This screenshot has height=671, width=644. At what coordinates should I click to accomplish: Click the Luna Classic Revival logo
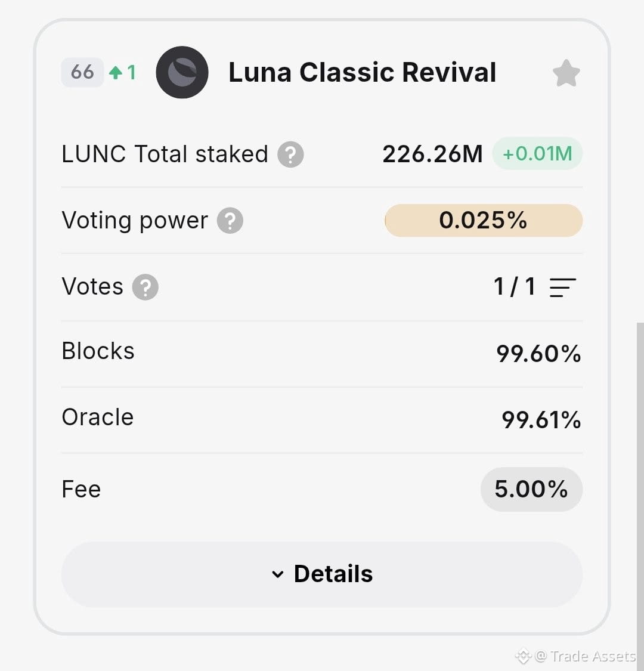(x=182, y=72)
